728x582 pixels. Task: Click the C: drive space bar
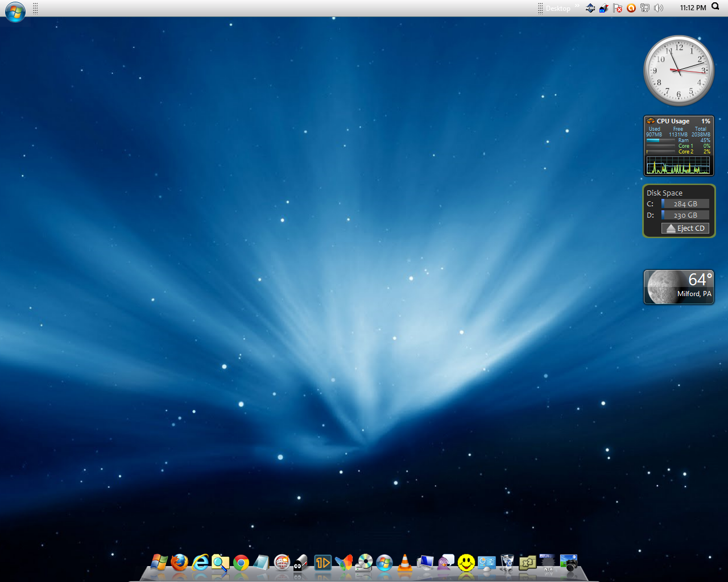click(685, 203)
